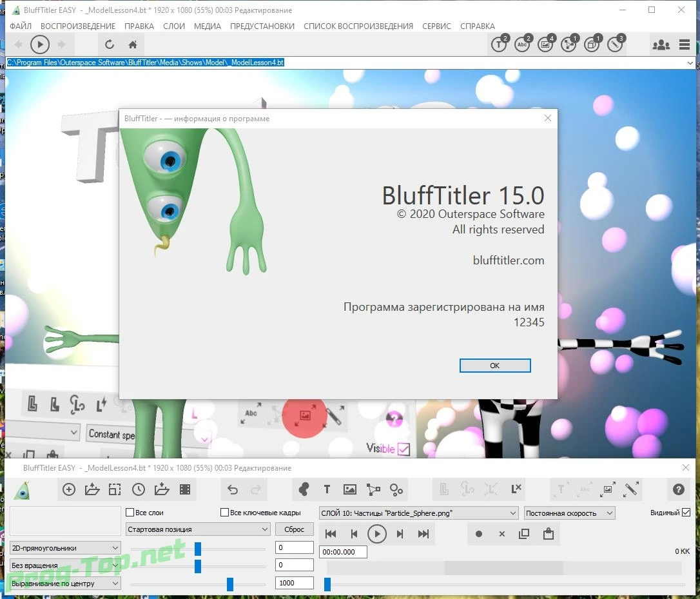Image resolution: width=700 pixels, height=599 pixels.
Task: Jump to first keyframe button
Action: pos(331,534)
